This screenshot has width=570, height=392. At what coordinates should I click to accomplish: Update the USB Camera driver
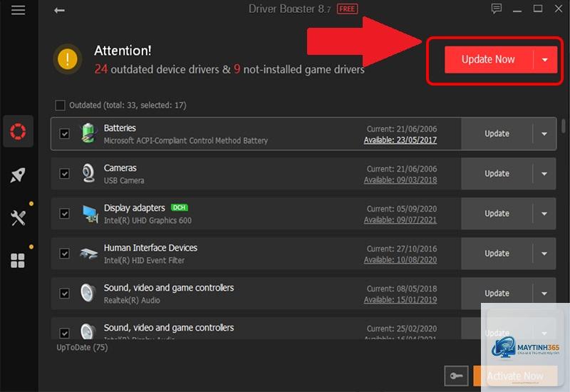pos(497,174)
